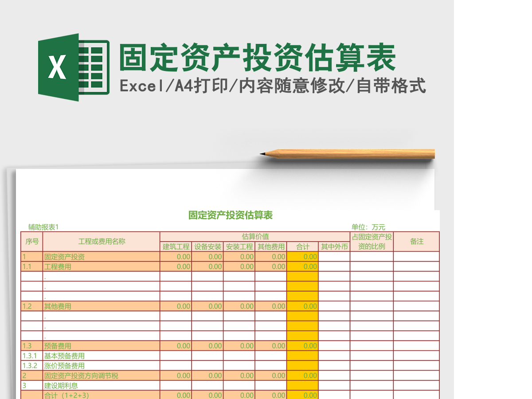Select the 基本预备费用 row label
The width and height of the screenshot is (532, 399).
click(102, 356)
